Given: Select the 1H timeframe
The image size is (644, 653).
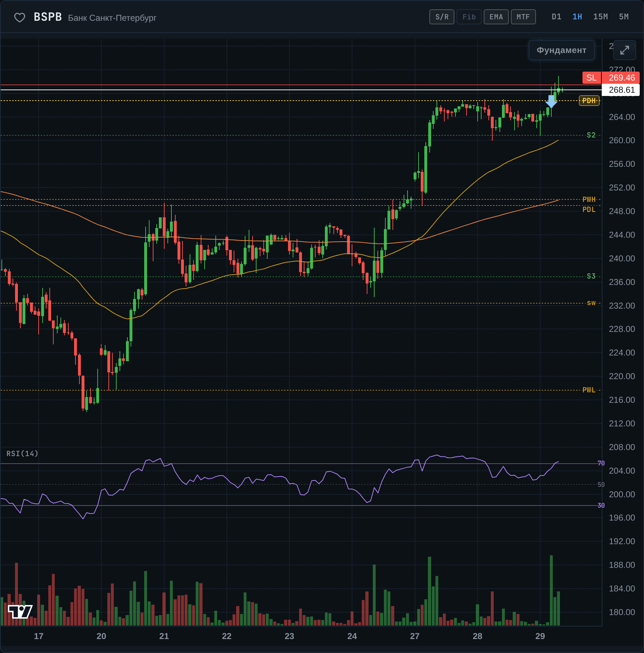Looking at the screenshot, I should tap(577, 17).
